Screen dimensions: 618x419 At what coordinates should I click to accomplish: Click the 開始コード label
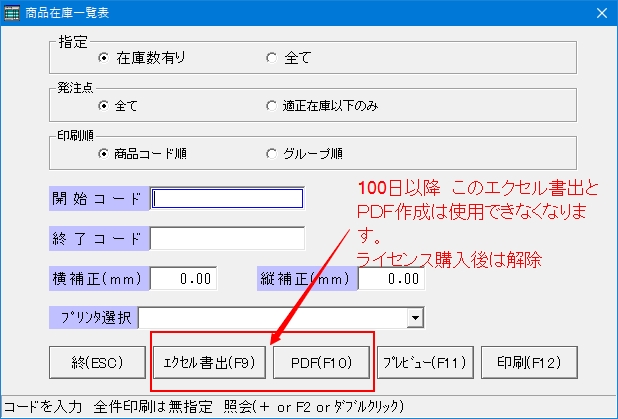click(97, 198)
